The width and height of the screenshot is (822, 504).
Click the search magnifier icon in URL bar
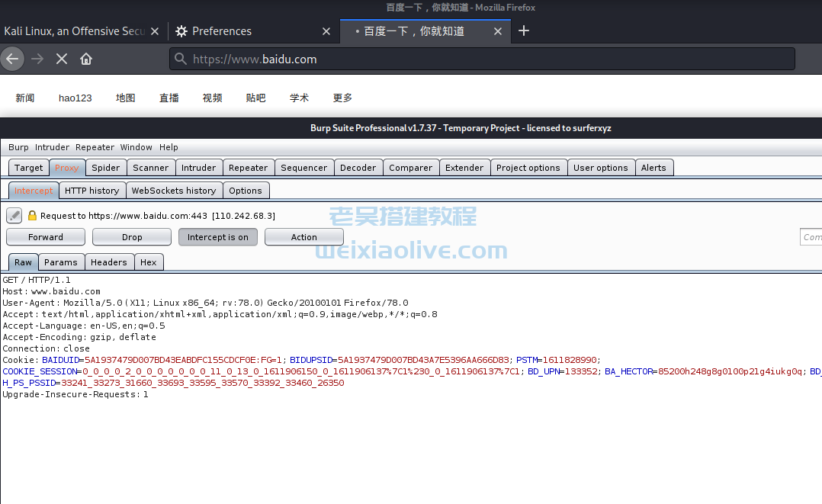[180, 59]
